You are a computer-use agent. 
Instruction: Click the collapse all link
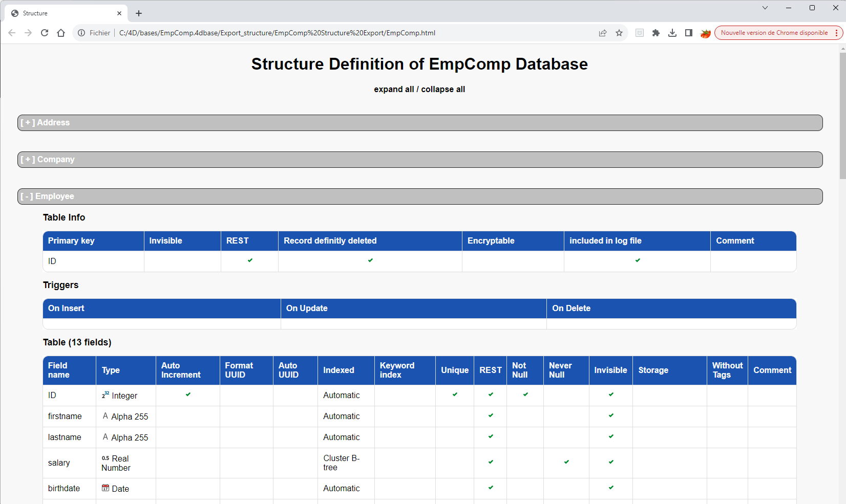[x=443, y=89]
